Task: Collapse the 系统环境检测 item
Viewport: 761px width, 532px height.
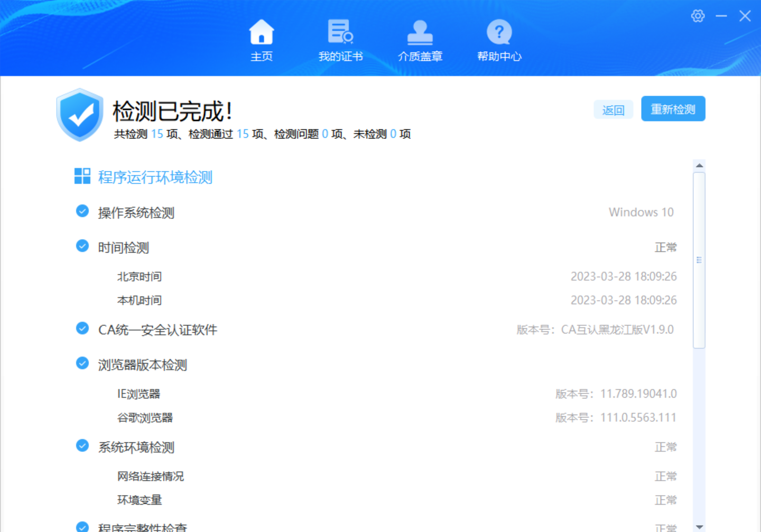Action: coord(136,447)
